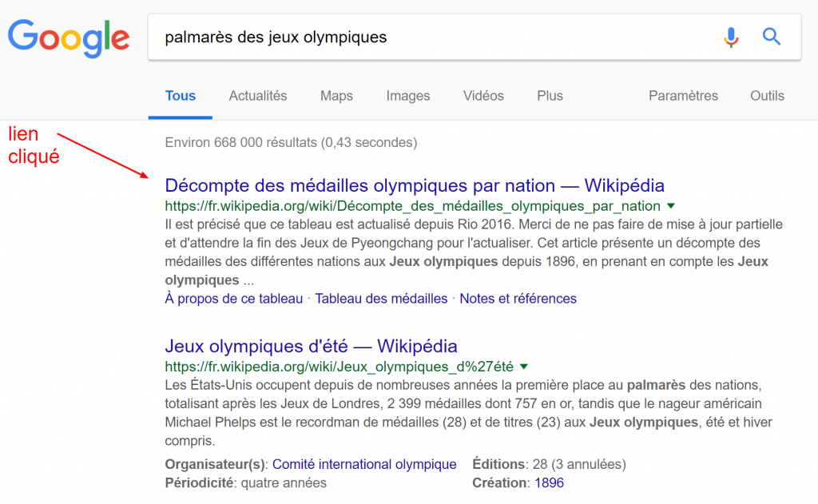
Task: Click the green Décompte_des_médailles URL
Action: click(413, 206)
